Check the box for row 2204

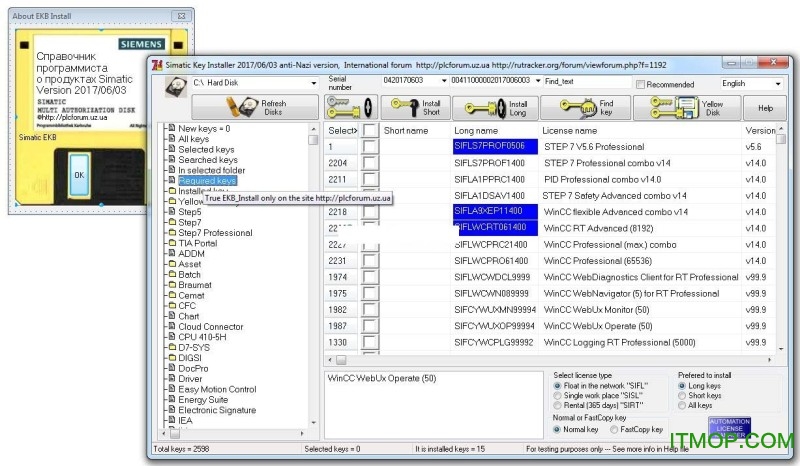[371, 163]
